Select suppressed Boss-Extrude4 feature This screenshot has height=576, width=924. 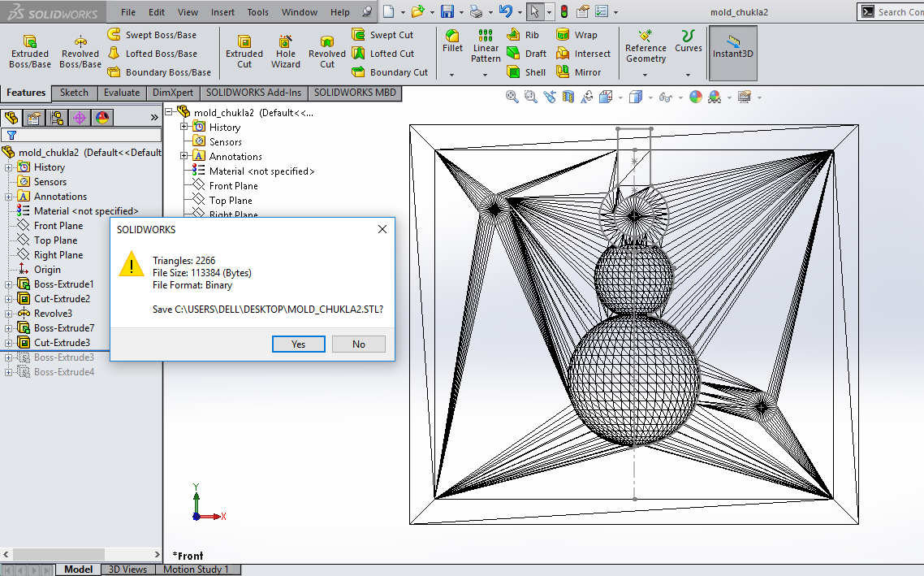(x=63, y=372)
